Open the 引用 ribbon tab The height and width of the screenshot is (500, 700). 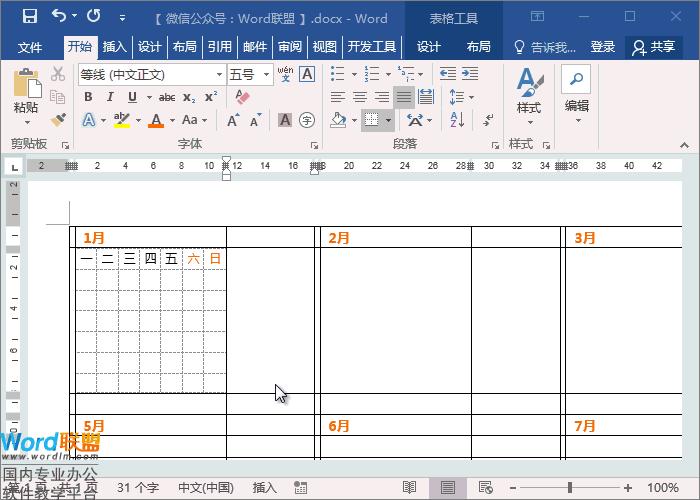coord(220,46)
